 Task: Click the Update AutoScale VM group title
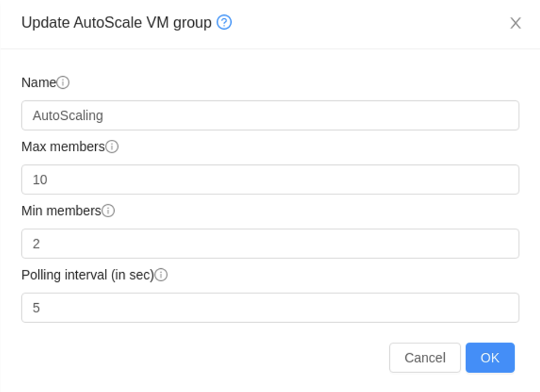coord(116,23)
